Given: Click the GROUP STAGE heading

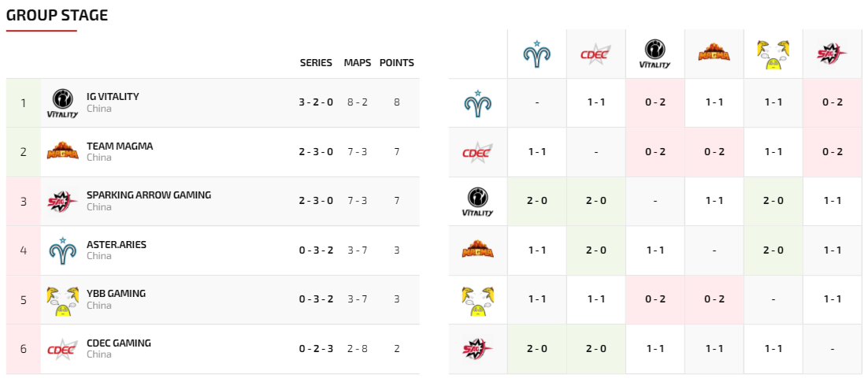Looking at the screenshot, I should click(57, 16).
